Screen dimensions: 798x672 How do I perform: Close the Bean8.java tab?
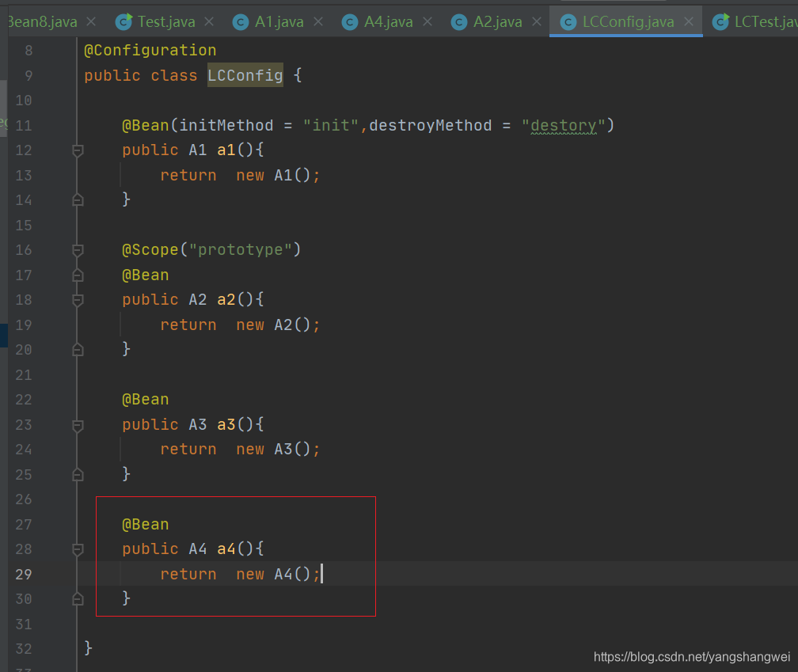[91, 21]
